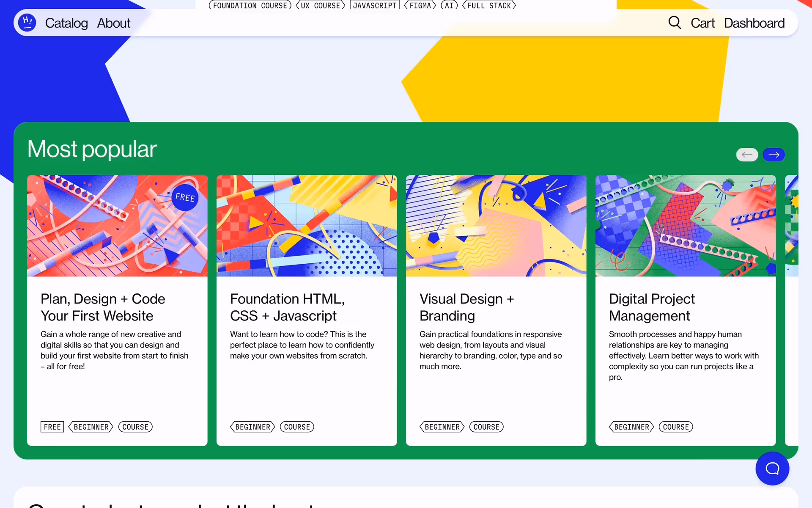Viewport: 812px width, 508px height.
Task: Click the BEGINNER tag on Visual Design card
Action: click(x=442, y=427)
